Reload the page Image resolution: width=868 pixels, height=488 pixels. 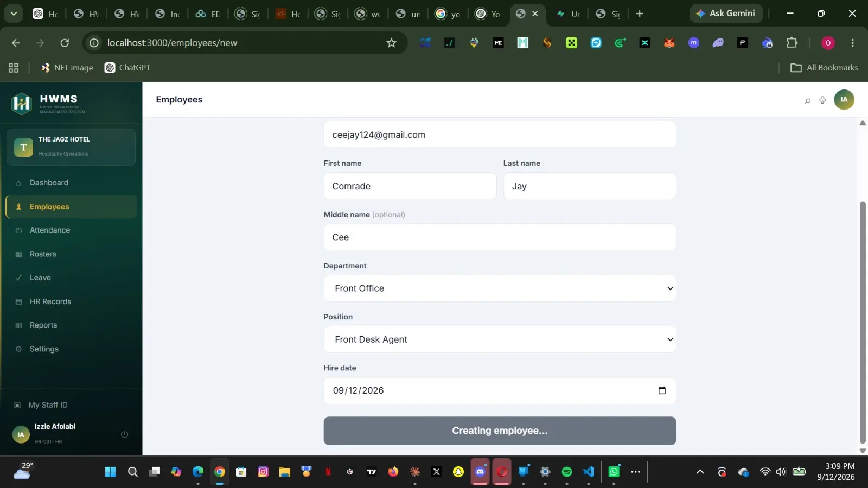point(65,43)
